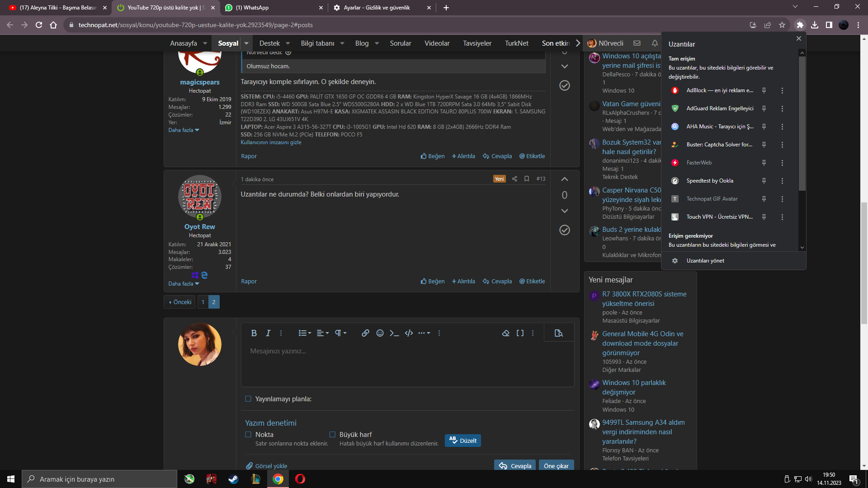
Task: Click the Düzelt spelling correction button
Action: click(462, 441)
